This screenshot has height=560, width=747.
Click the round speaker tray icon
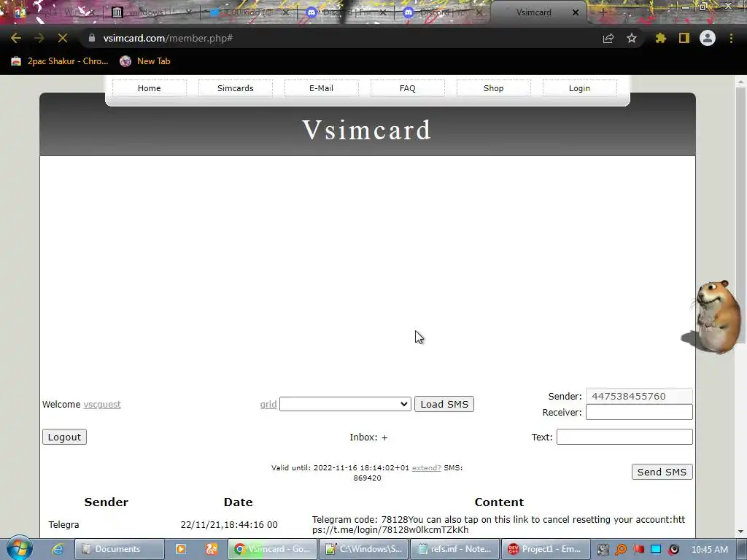coord(673,549)
